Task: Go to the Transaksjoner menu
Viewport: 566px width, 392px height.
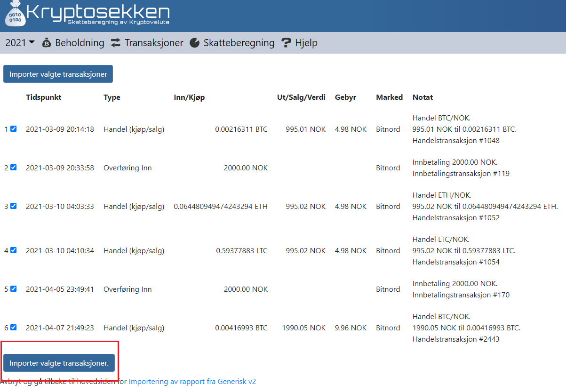Action: [x=147, y=43]
